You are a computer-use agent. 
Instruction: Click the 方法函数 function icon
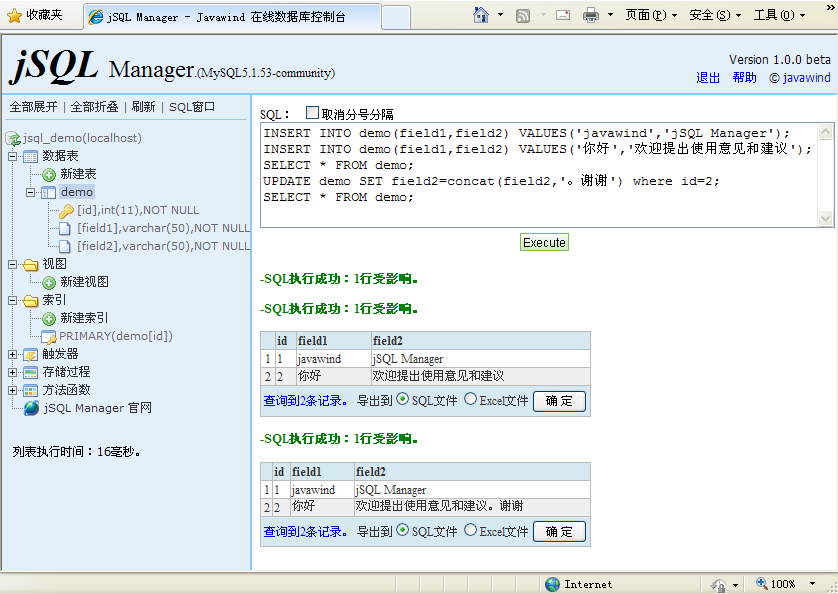point(30,391)
